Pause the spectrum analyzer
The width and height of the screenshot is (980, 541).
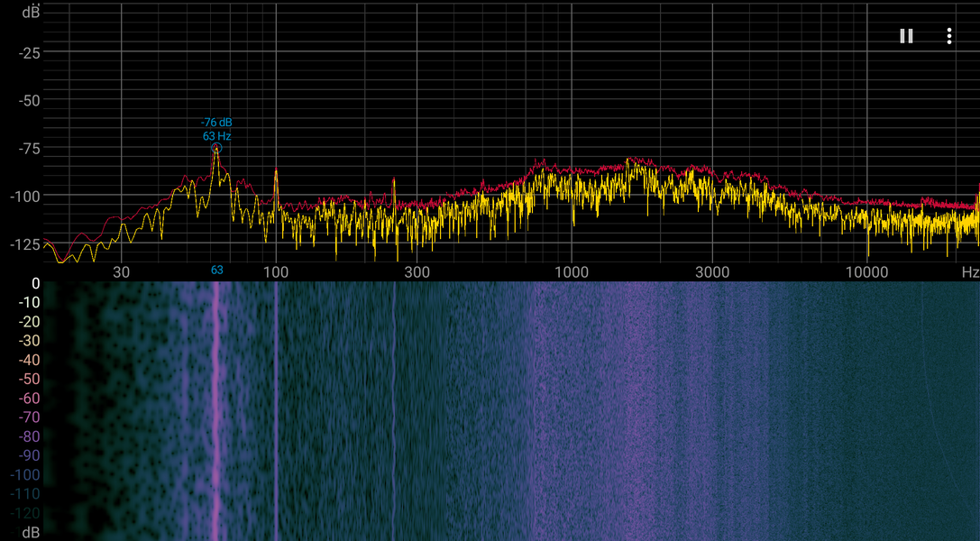[906, 36]
